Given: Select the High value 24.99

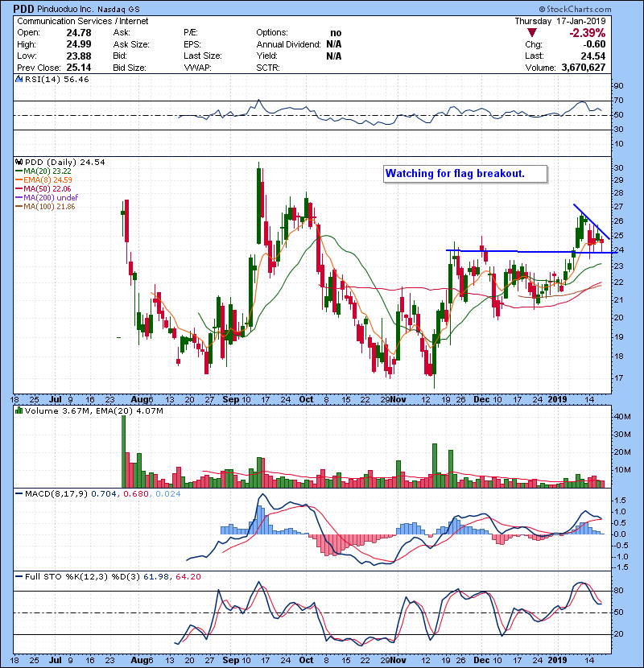Looking at the screenshot, I should tap(79, 44).
